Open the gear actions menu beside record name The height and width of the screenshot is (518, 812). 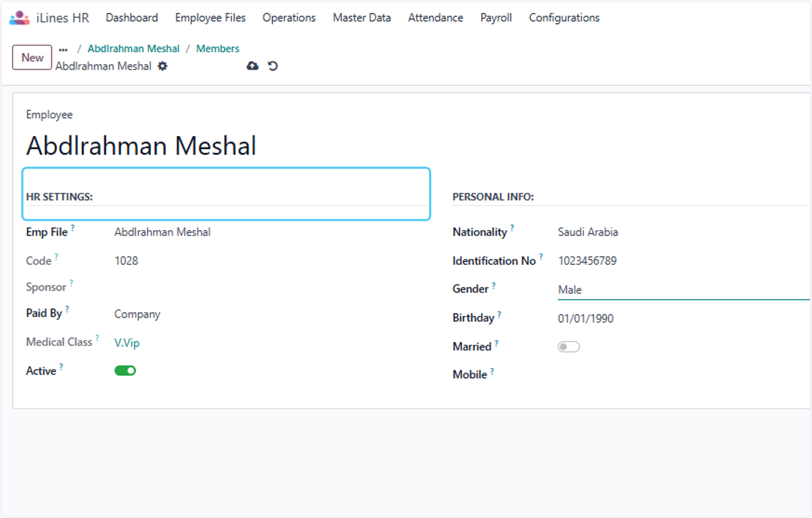click(162, 66)
